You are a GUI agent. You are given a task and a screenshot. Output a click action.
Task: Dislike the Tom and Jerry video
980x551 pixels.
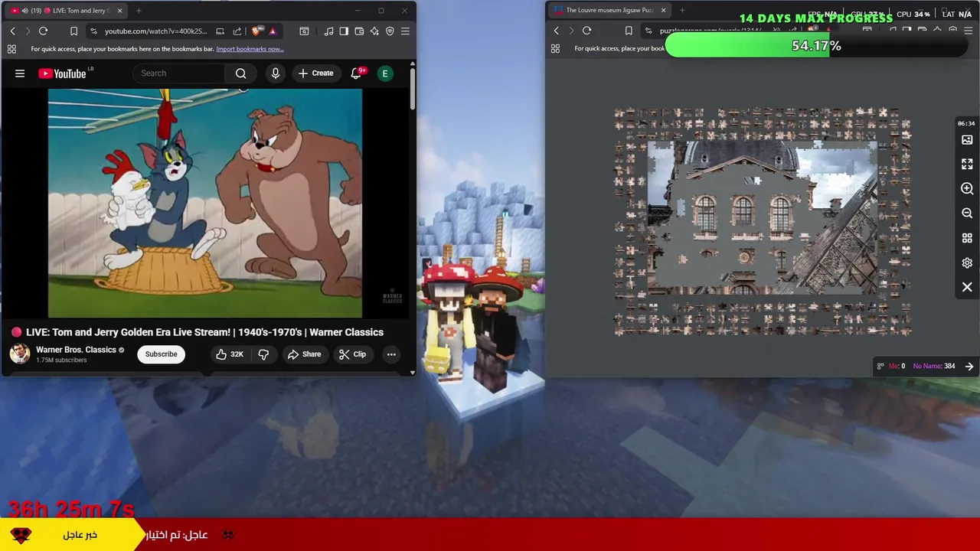click(263, 354)
